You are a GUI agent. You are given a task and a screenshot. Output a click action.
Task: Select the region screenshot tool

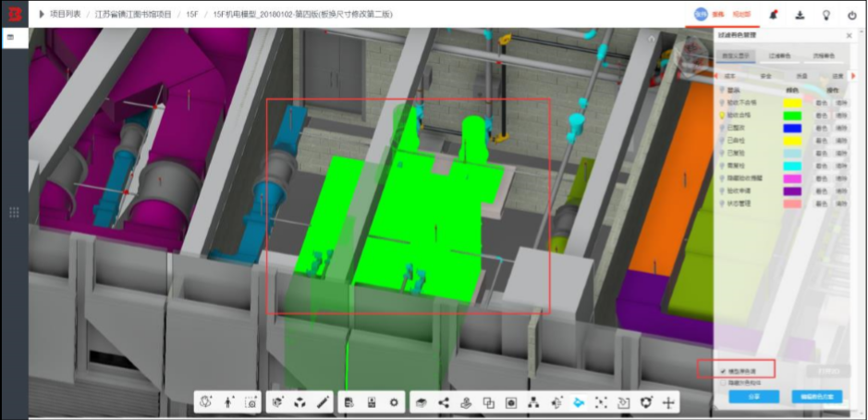[251, 402]
